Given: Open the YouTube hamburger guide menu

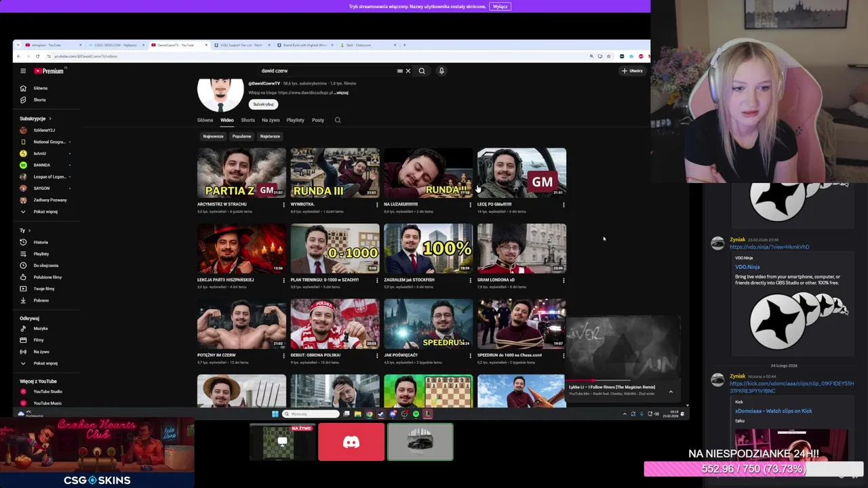Looking at the screenshot, I should (22, 70).
